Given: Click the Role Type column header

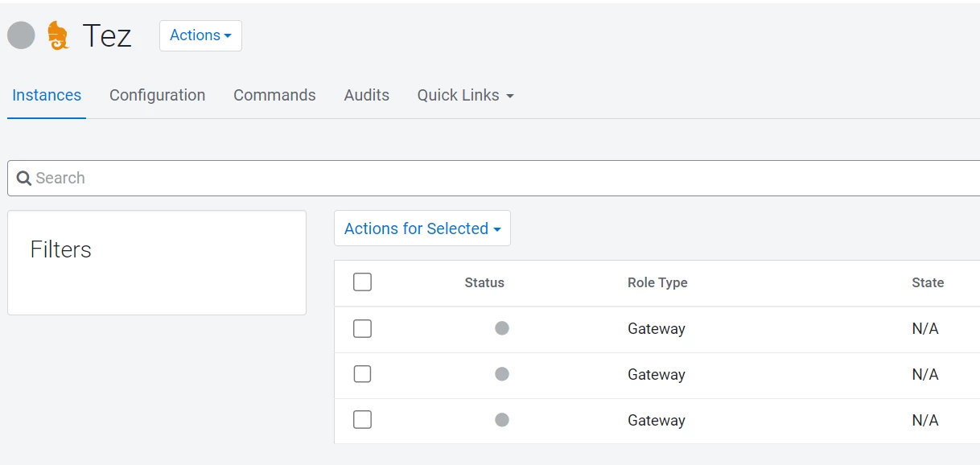Looking at the screenshot, I should click(x=657, y=282).
